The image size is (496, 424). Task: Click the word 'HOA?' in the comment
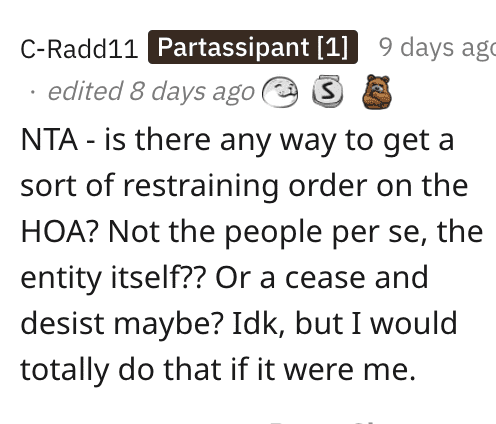click(x=60, y=232)
